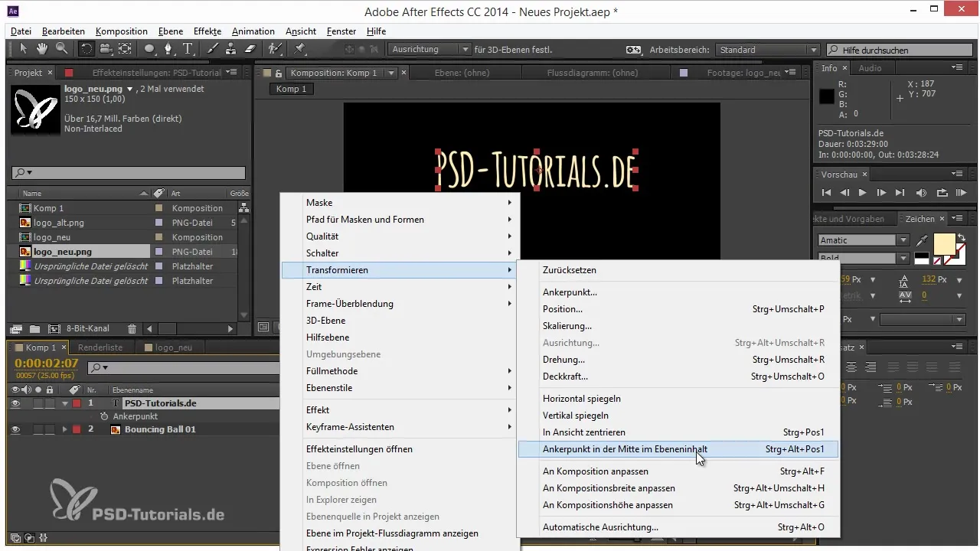Open the Bold font style dropdown

tap(903, 258)
